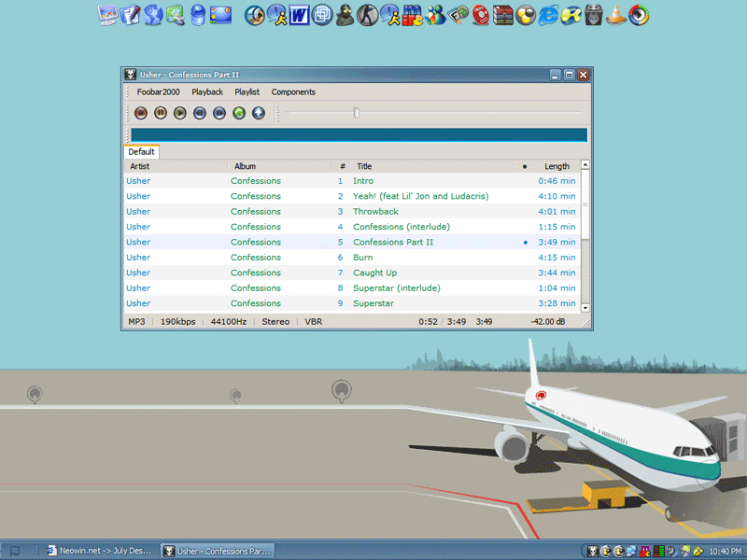Viewport: 747px width, 560px height.
Task: Launch Windows Media Player dock icon
Action: coord(639,15)
